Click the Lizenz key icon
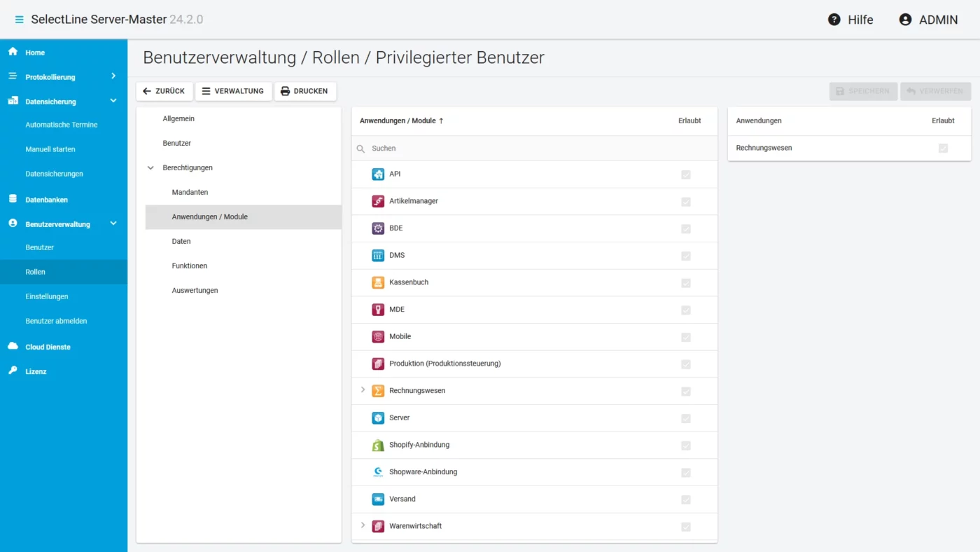Viewport: 980px width, 552px height. click(x=13, y=371)
